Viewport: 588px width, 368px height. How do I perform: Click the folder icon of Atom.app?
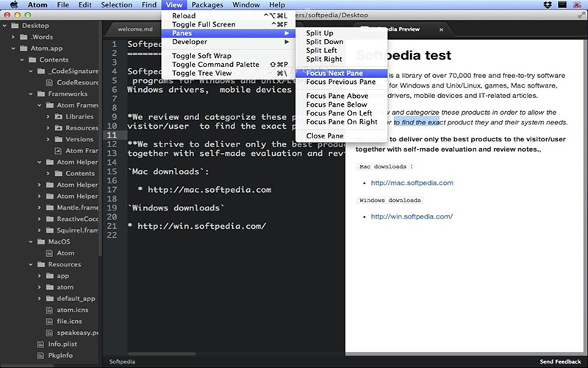[24, 48]
